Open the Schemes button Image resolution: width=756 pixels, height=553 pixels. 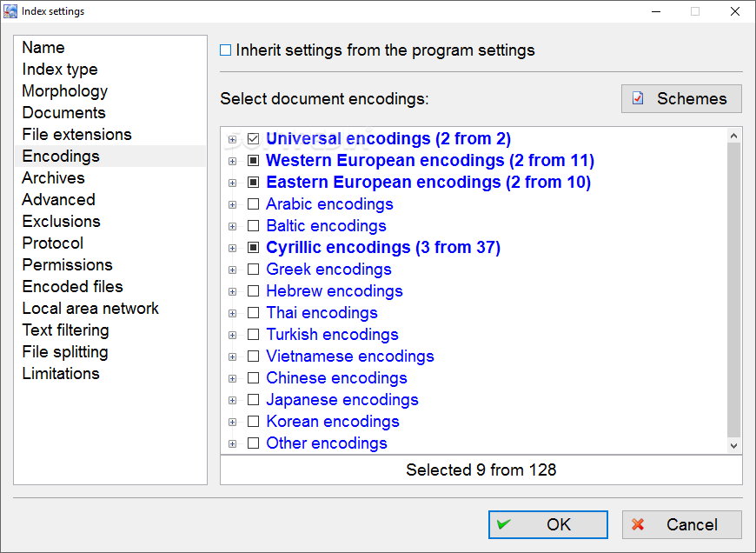[681, 99]
